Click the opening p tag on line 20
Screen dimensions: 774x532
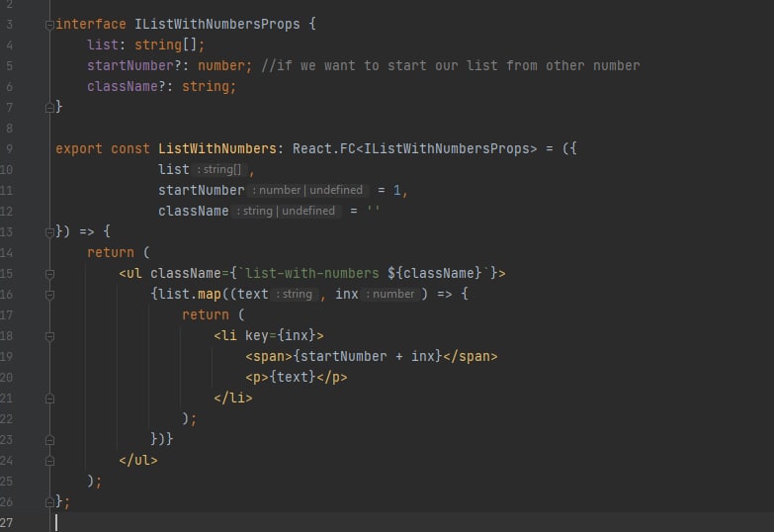pos(257,377)
